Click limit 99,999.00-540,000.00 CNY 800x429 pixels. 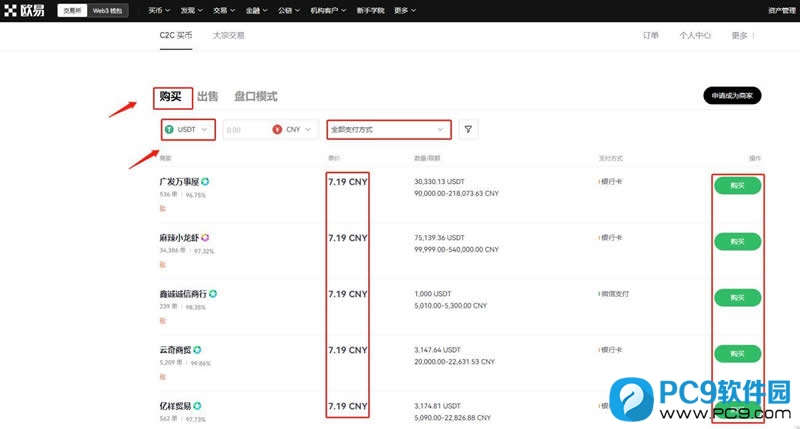coord(456,249)
